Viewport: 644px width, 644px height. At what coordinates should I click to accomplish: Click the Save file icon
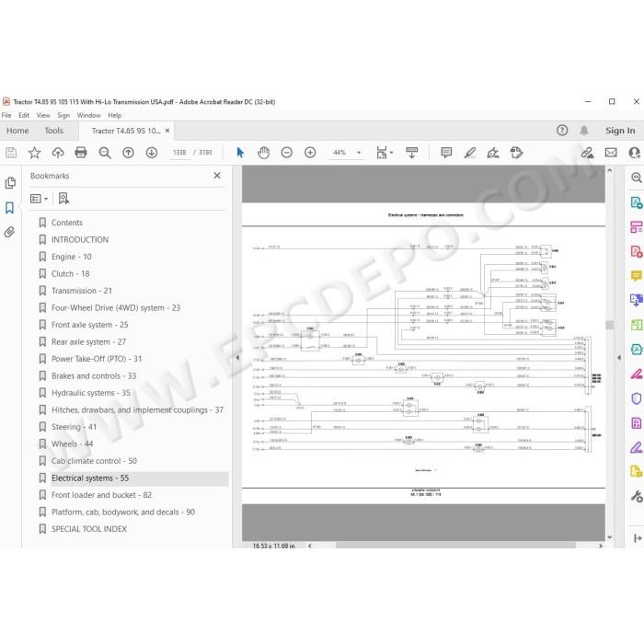pyautogui.click(x=11, y=153)
